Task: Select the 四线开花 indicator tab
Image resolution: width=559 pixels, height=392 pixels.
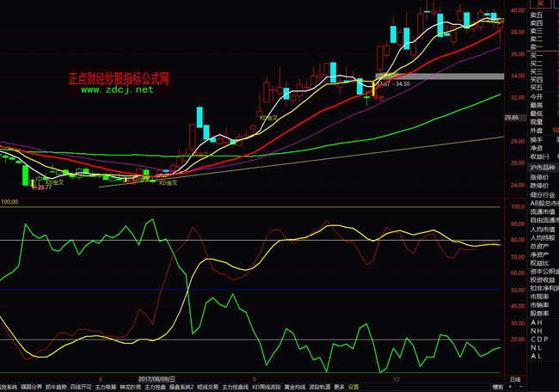Action: click(82, 387)
